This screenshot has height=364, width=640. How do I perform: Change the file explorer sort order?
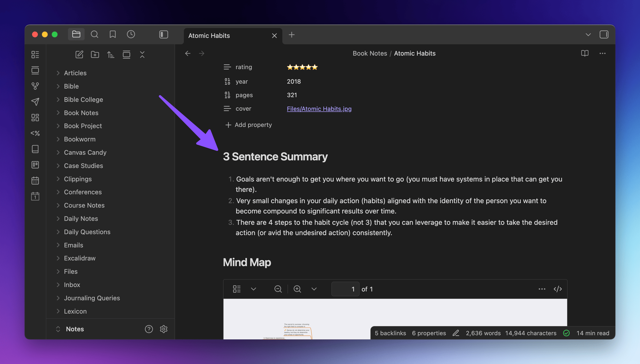[x=111, y=55]
